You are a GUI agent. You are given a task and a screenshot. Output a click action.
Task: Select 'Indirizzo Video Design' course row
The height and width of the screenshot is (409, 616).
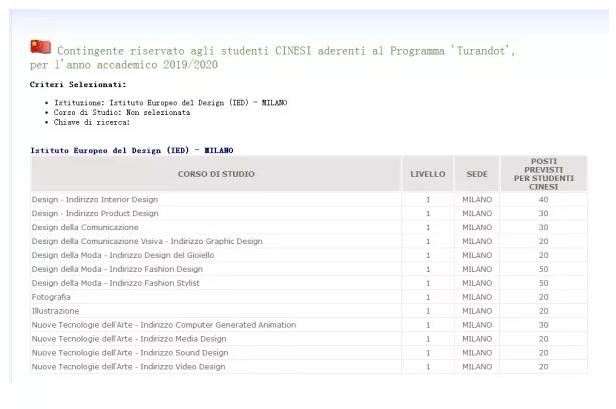pyautogui.click(x=309, y=367)
